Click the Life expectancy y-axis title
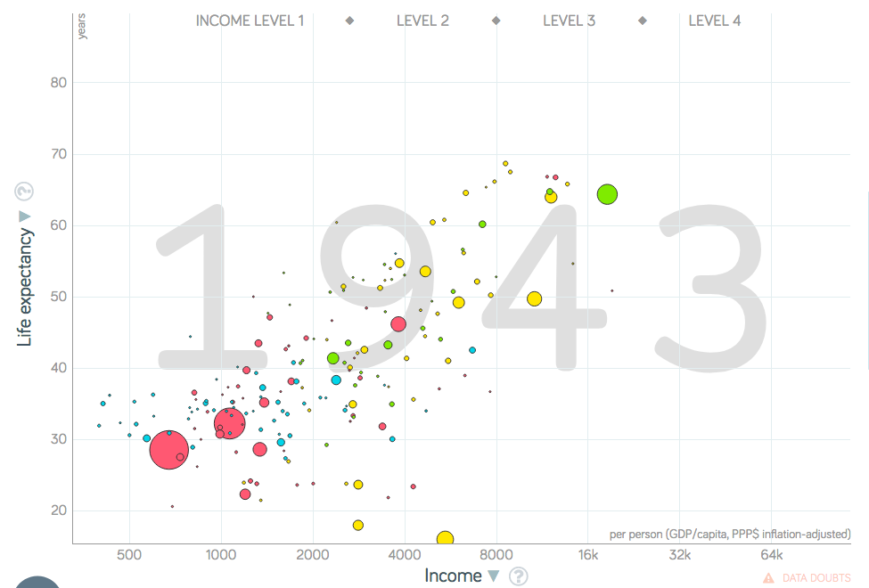 (25, 287)
